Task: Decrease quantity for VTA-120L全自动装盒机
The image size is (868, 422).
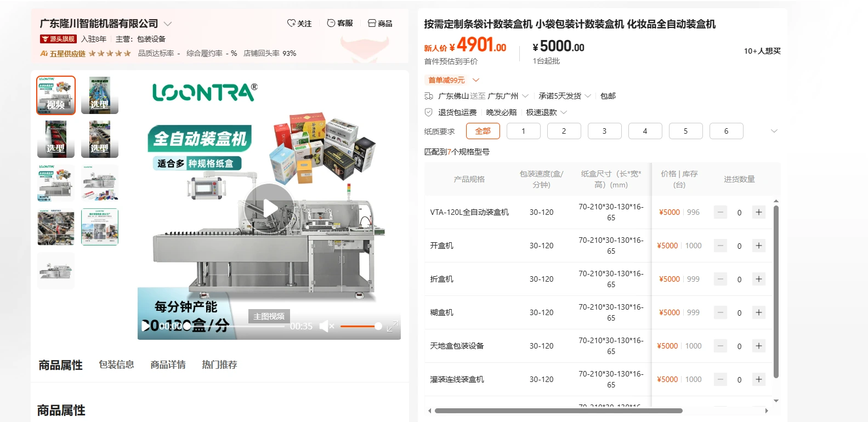Action: (721, 212)
